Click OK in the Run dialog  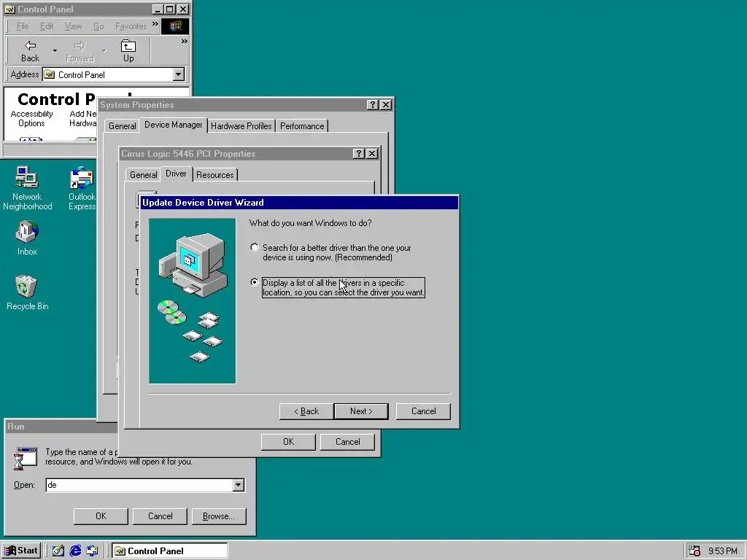pyautogui.click(x=101, y=516)
